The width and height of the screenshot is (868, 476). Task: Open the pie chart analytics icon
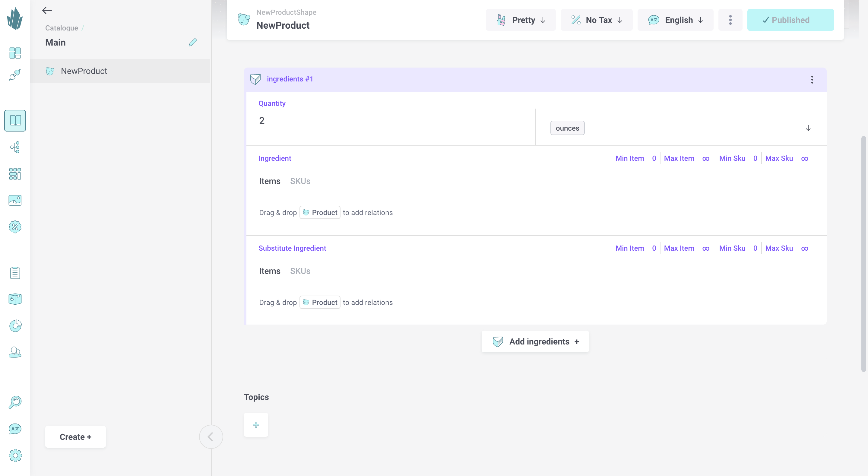point(15,326)
